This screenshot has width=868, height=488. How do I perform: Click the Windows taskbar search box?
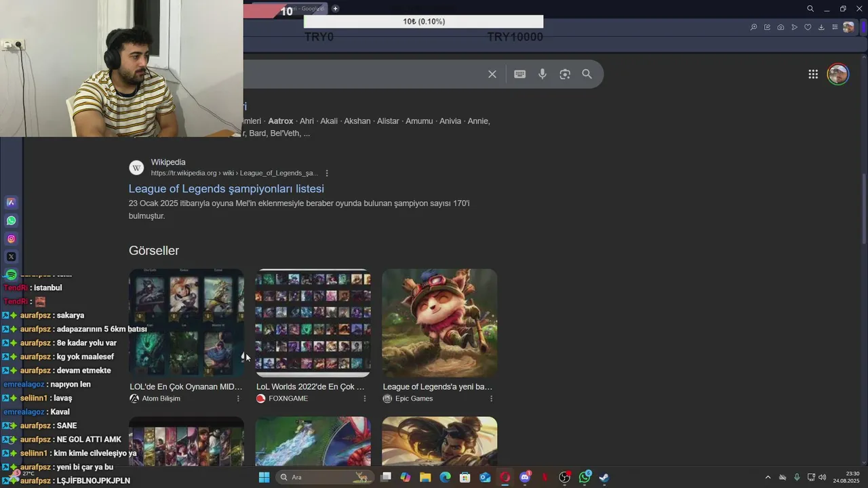click(x=325, y=477)
